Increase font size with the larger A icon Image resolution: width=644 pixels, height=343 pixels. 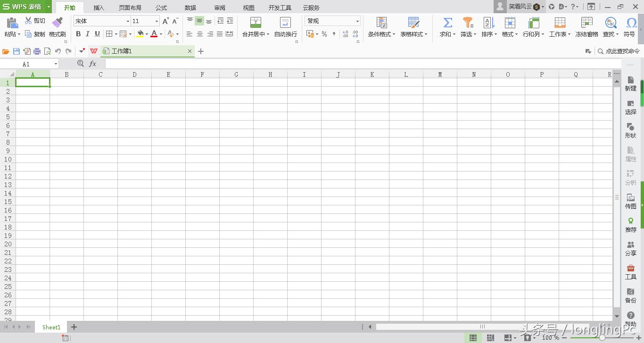(x=165, y=21)
